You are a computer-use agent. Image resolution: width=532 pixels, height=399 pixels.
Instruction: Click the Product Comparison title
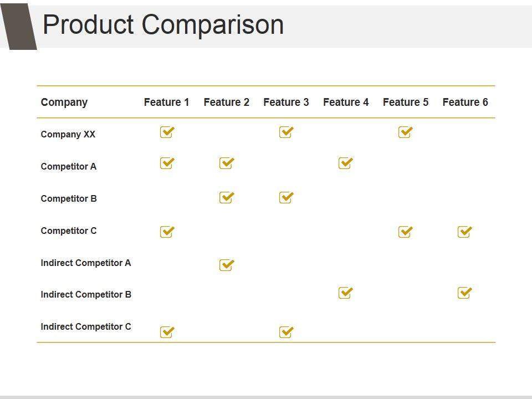[x=163, y=25]
